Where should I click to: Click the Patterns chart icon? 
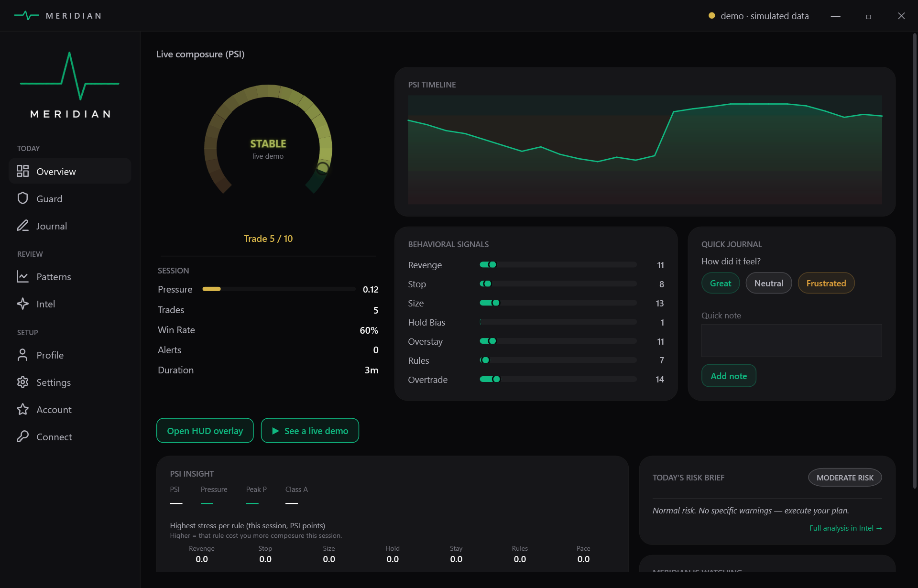click(22, 276)
